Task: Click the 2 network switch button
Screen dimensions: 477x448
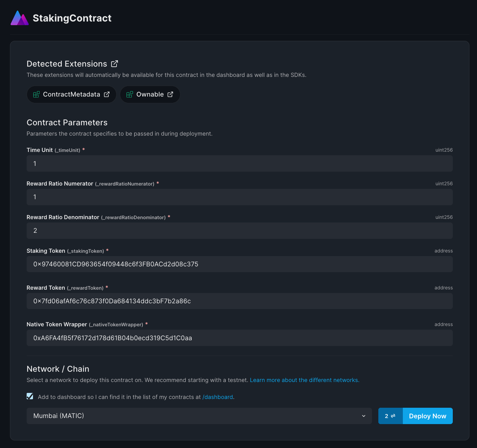Action: click(x=390, y=416)
